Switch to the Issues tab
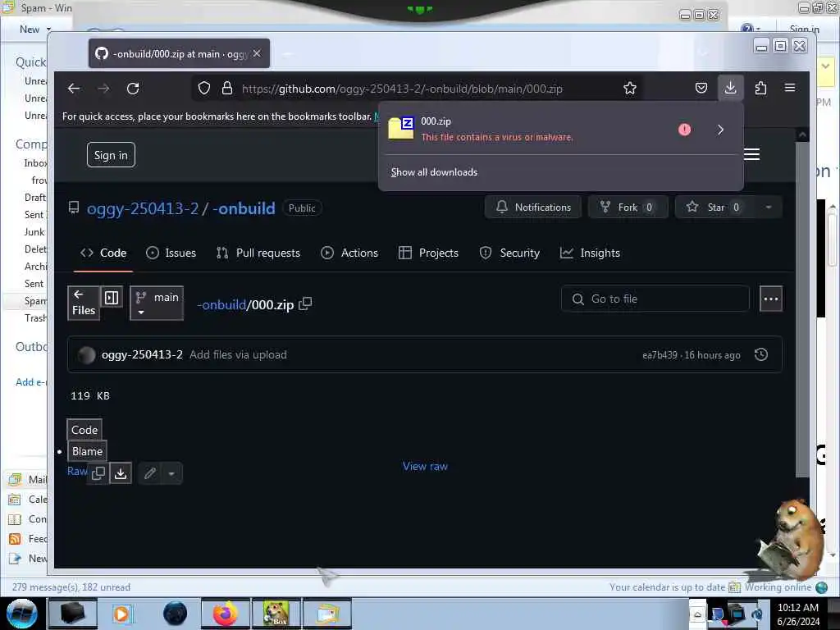The image size is (840, 630). coord(171,253)
